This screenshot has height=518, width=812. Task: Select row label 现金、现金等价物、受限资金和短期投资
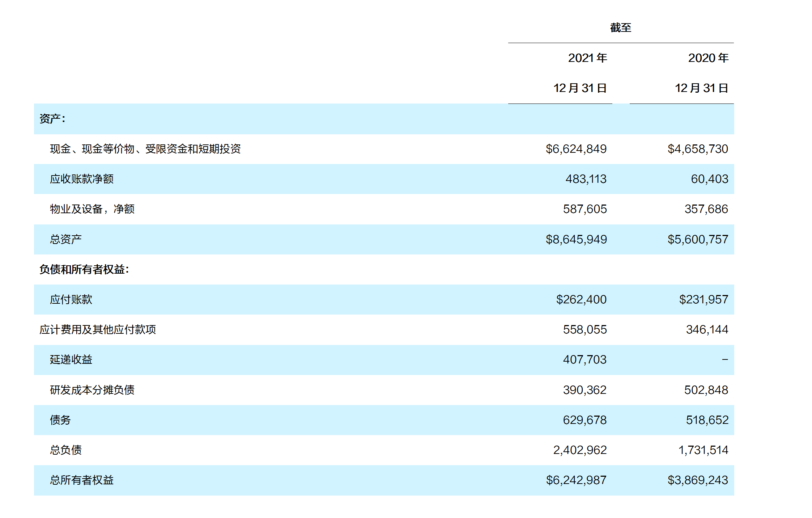[x=145, y=149]
